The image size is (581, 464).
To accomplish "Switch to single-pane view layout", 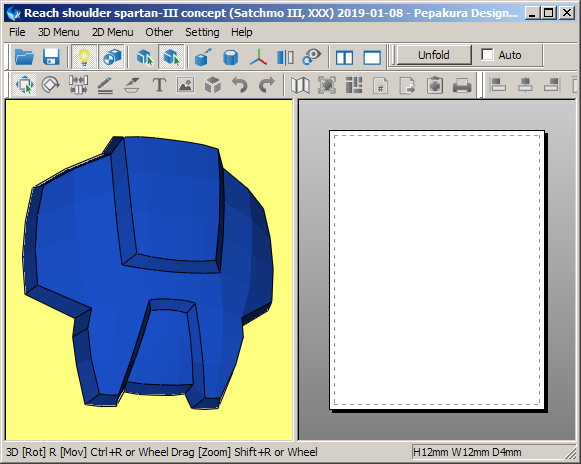I will [x=372, y=57].
